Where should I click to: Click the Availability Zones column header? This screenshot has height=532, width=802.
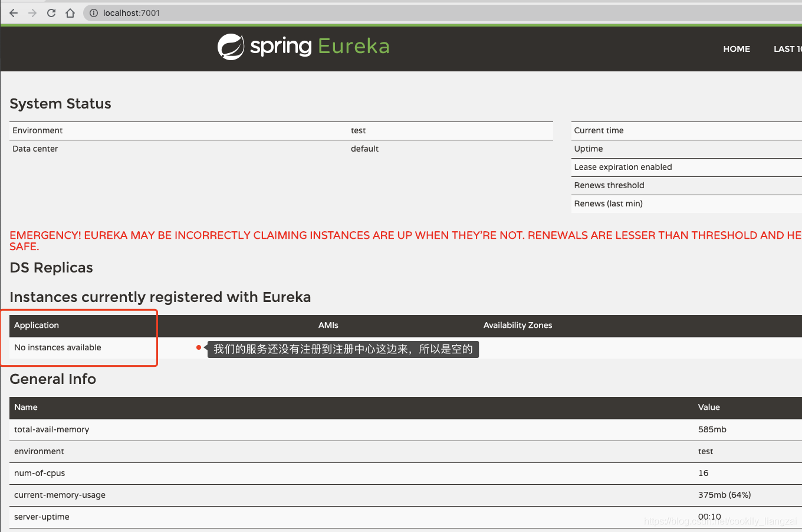(518, 325)
